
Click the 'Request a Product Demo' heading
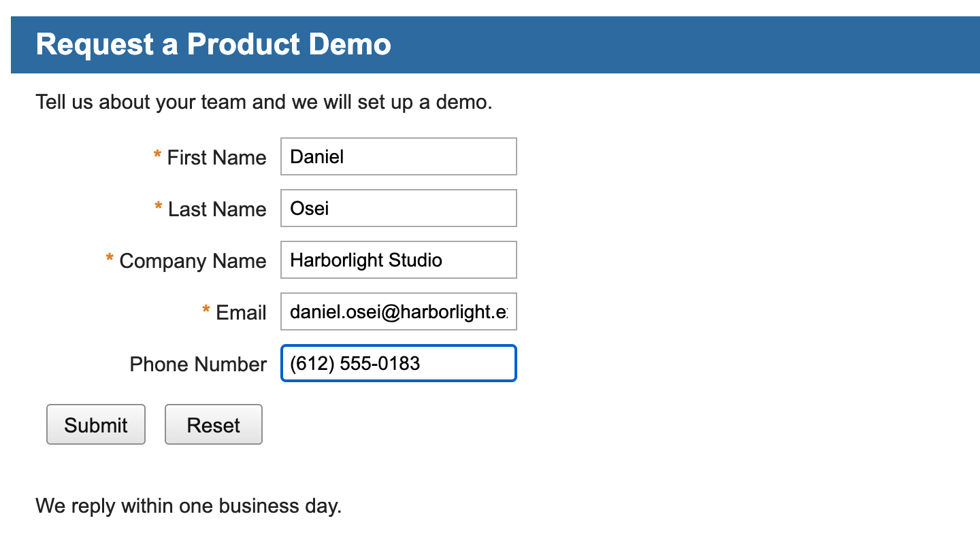click(213, 44)
